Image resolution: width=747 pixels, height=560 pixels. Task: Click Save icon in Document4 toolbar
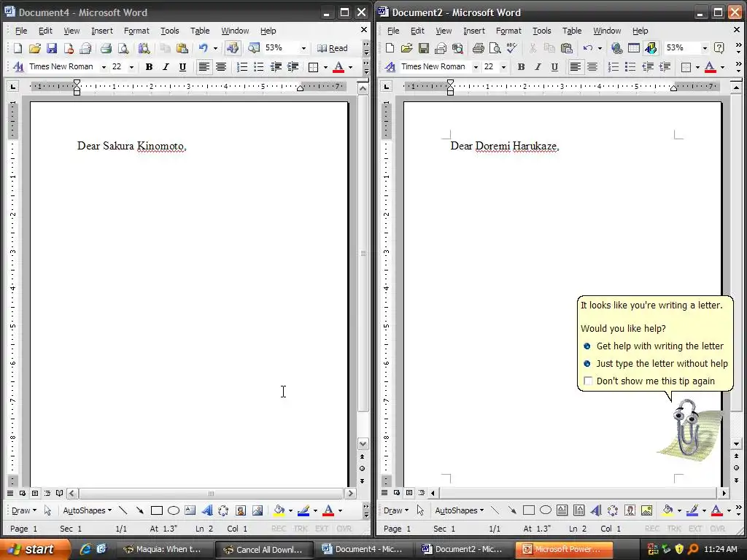52,48
